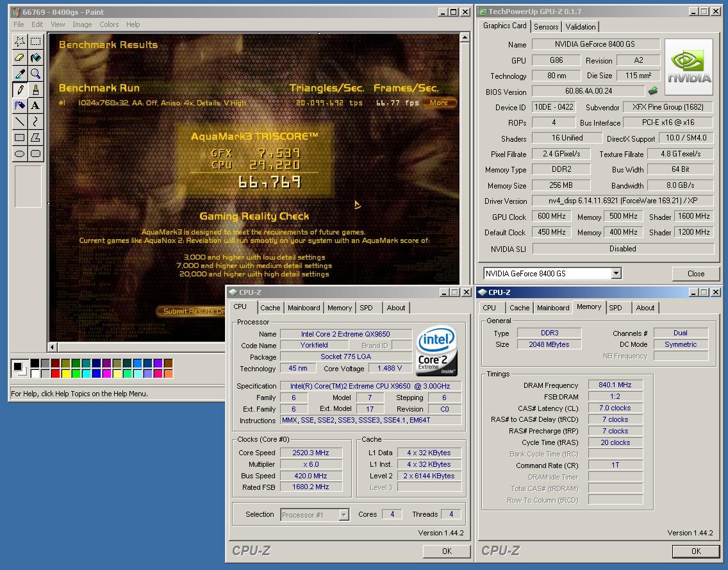Click the Paint title bar icon
The image size is (728, 570).
pyautogui.click(x=16, y=12)
